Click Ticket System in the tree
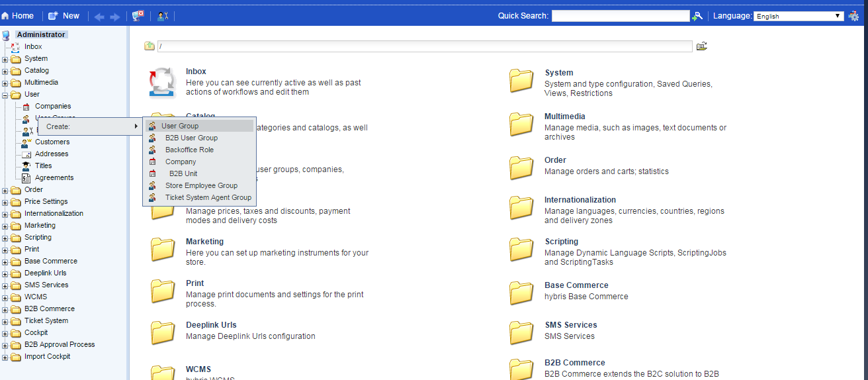Viewport: 868px width, 380px height. (46, 320)
